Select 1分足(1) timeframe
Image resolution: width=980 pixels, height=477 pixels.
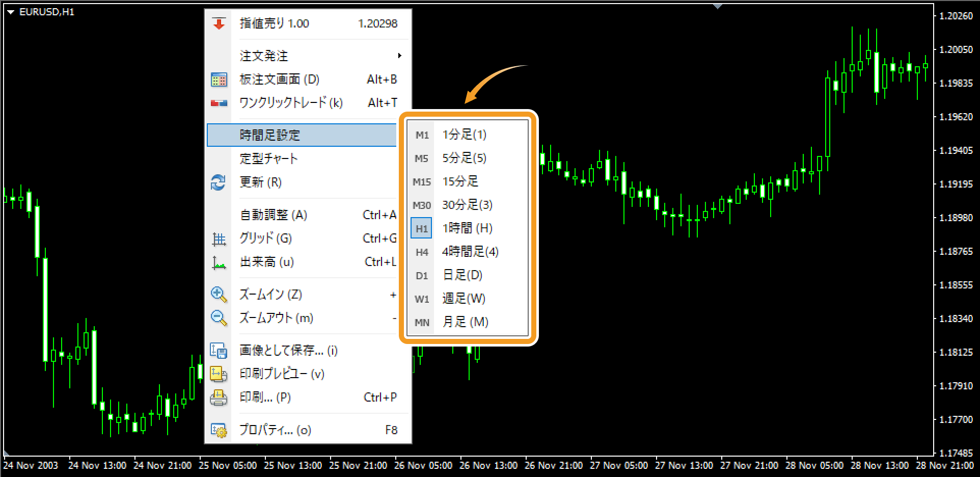tap(468, 135)
